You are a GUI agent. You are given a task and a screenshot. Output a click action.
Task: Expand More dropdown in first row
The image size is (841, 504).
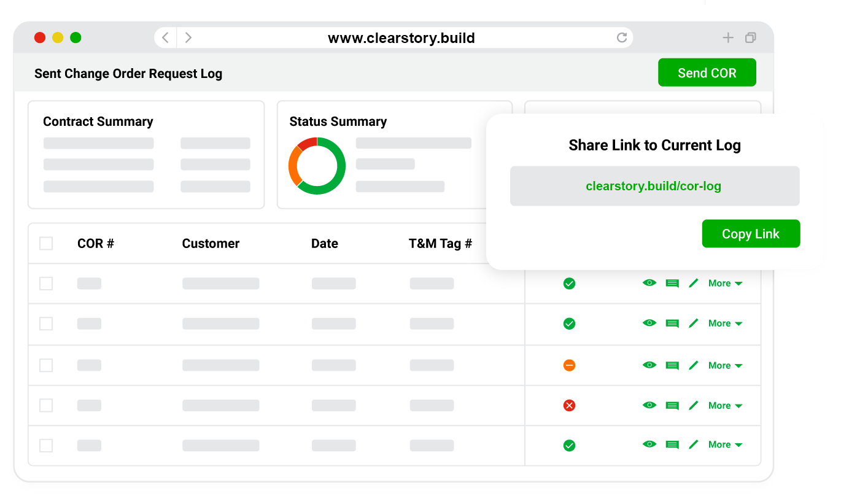(725, 283)
